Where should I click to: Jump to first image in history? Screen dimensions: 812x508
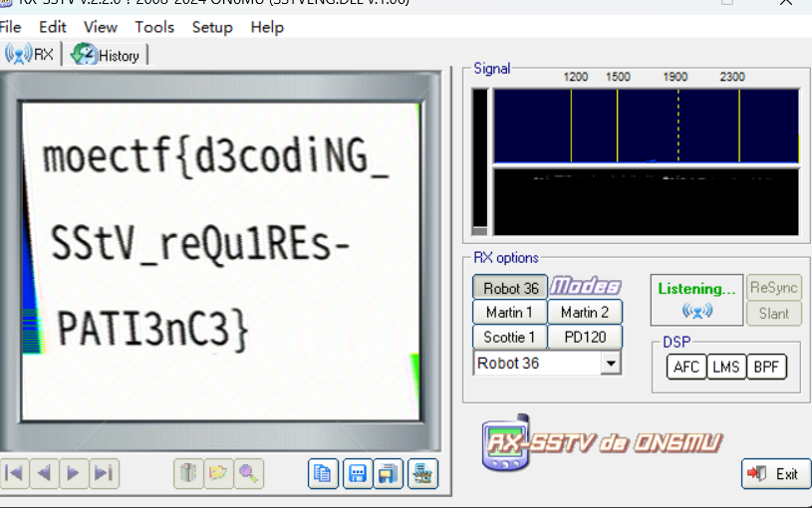pos(15,473)
